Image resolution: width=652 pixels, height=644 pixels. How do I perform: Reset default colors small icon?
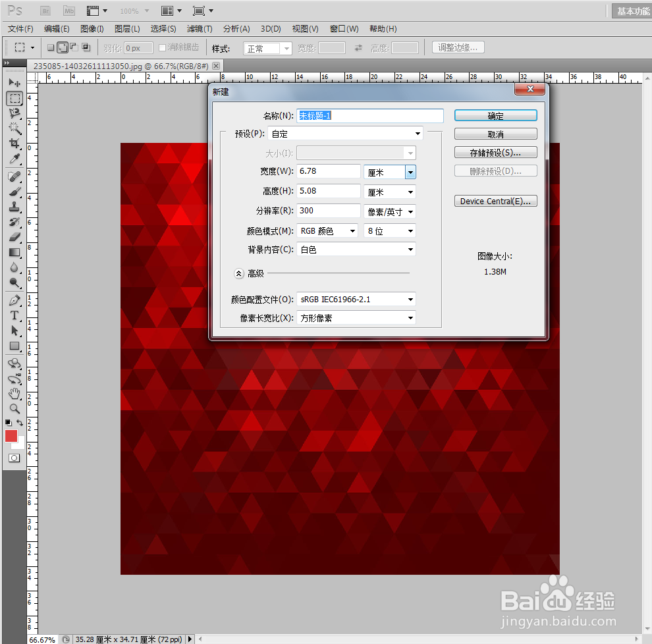pyautogui.click(x=9, y=423)
